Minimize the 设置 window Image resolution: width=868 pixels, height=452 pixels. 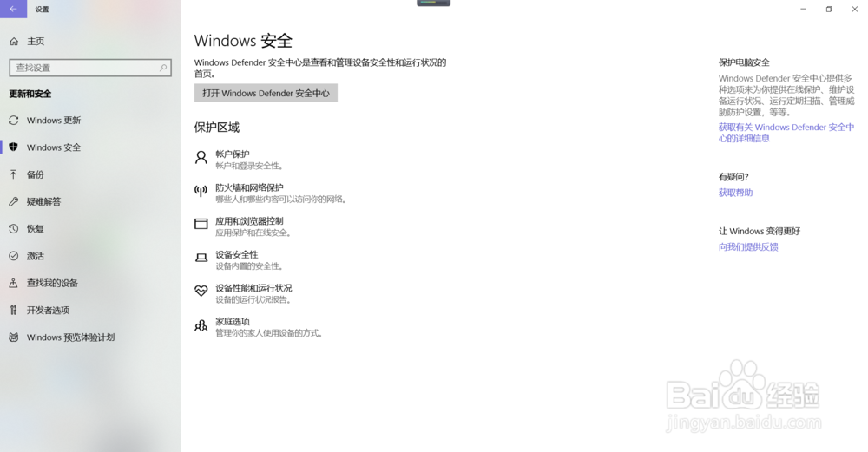[x=803, y=9]
